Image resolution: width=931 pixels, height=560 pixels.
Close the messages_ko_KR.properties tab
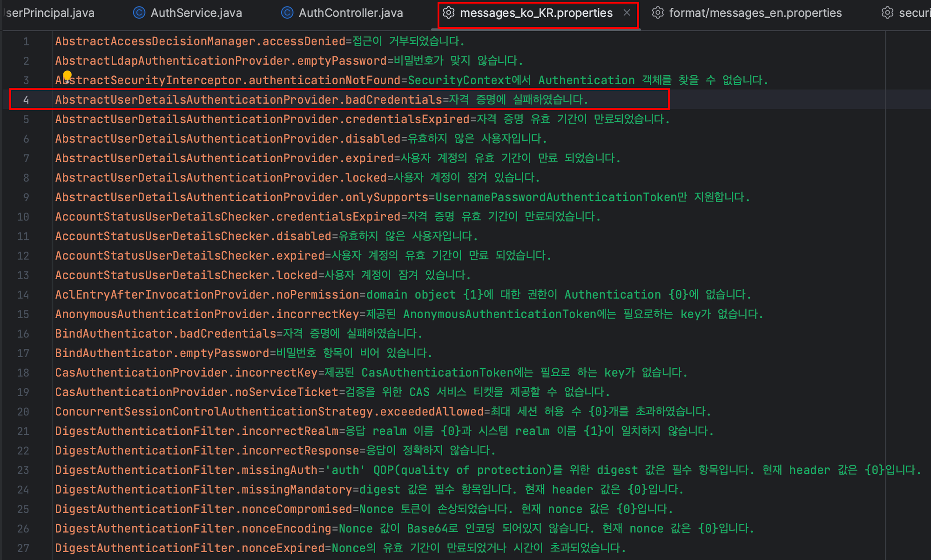(x=627, y=13)
